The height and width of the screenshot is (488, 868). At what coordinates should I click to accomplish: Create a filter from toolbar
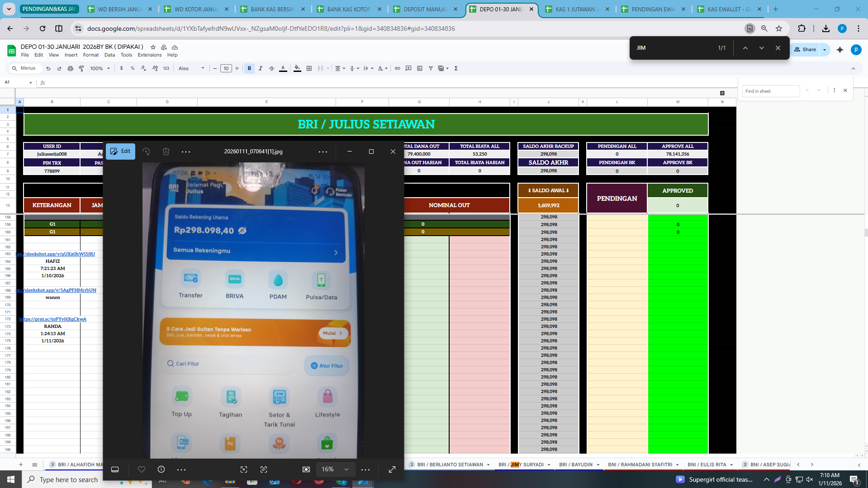[431, 68]
